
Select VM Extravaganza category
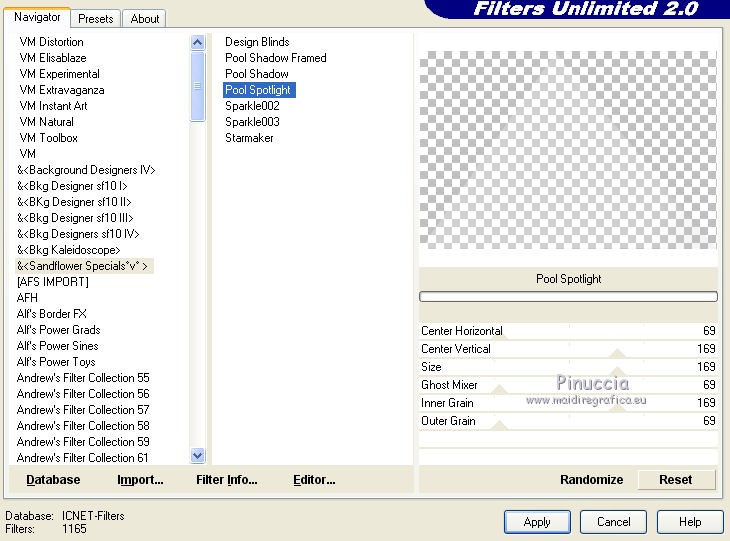click(61, 90)
